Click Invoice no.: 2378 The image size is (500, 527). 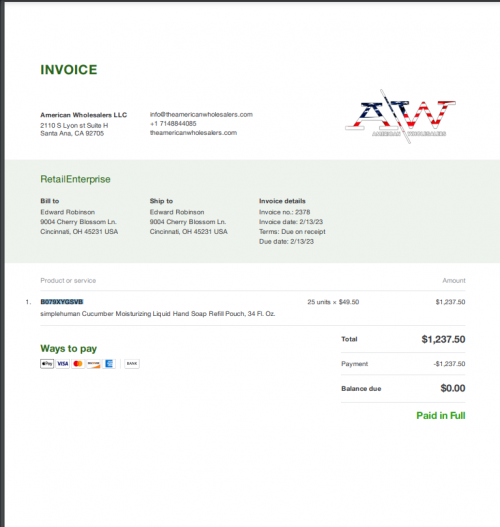[285, 212]
